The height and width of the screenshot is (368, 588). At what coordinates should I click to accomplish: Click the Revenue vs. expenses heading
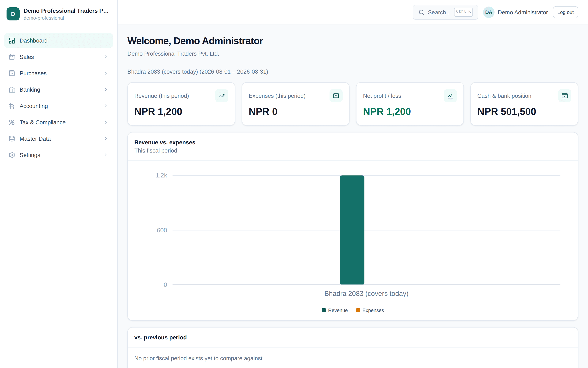coord(165,142)
